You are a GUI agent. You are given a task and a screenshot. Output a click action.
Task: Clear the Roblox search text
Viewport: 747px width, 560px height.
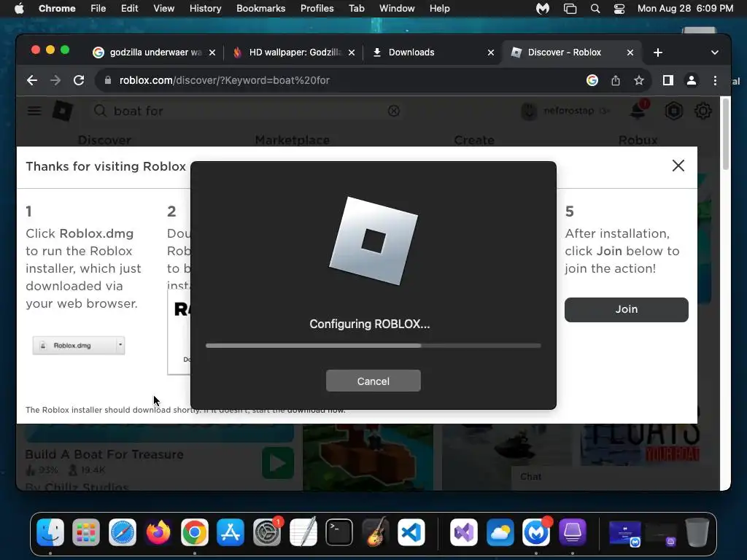click(x=393, y=111)
